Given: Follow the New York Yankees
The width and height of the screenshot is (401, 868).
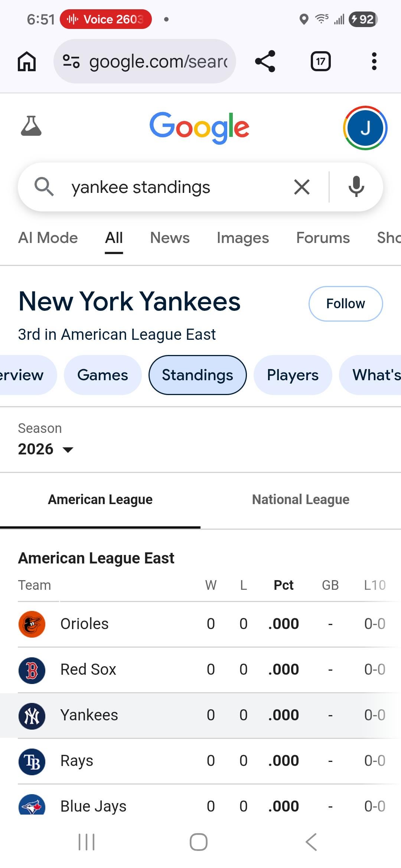Looking at the screenshot, I should click(x=345, y=303).
